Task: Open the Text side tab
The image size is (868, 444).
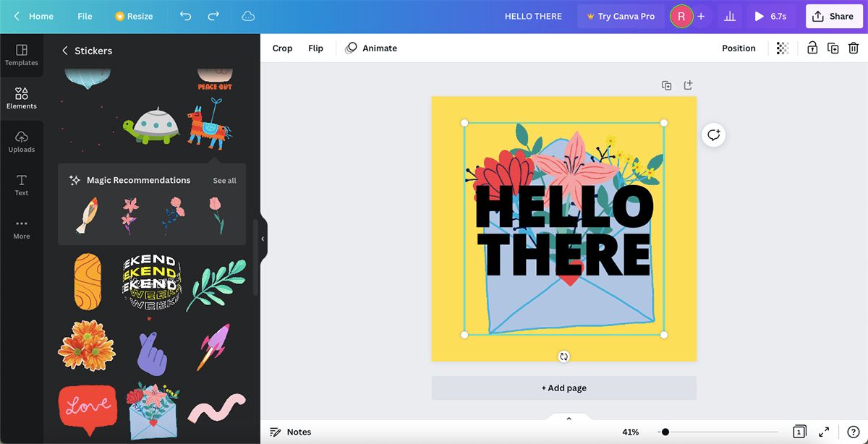Action: click(x=22, y=185)
